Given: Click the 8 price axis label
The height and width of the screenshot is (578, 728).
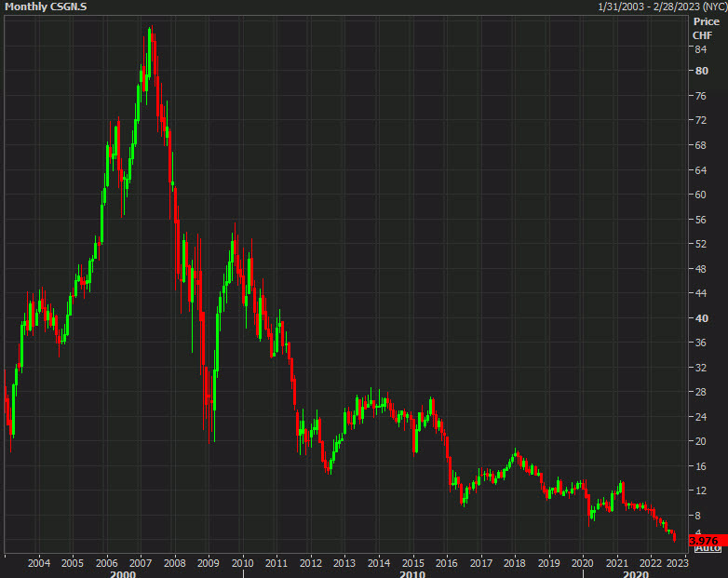Looking at the screenshot, I should pyautogui.click(x=698, y=516).
